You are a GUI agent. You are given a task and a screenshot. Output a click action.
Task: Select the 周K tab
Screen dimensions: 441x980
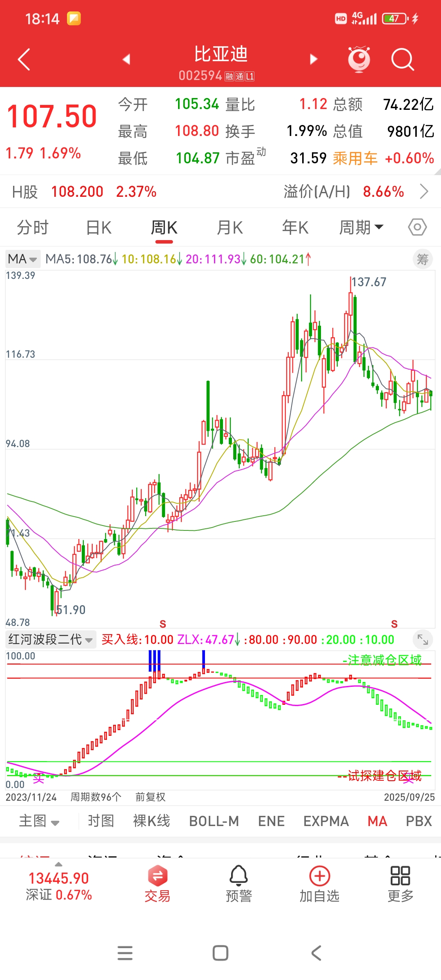tap(164, 227)
